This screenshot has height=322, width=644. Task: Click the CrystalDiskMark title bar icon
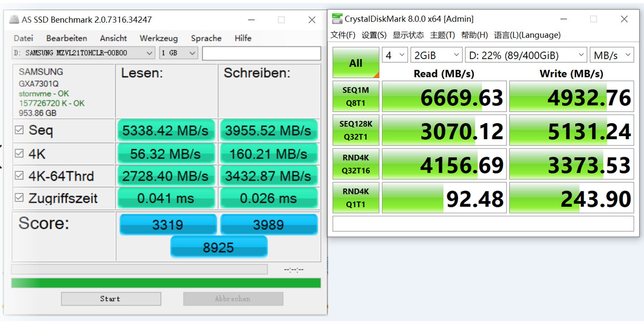(337, 19)
